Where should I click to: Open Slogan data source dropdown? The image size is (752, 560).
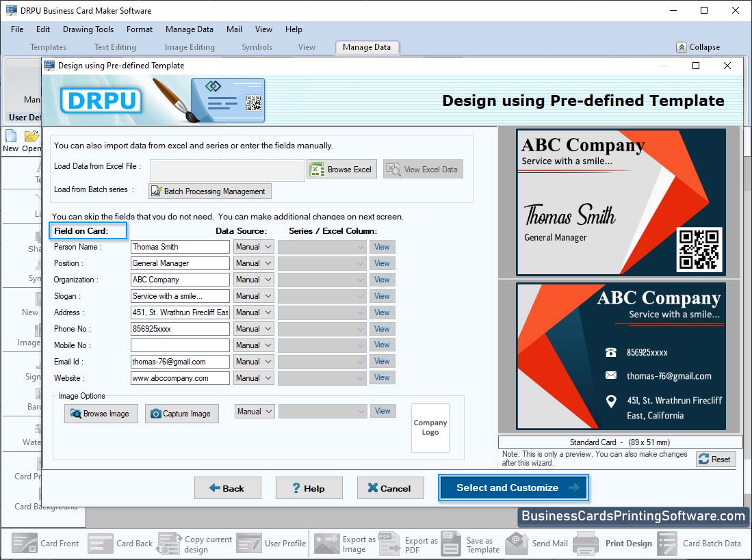(254, 296)
